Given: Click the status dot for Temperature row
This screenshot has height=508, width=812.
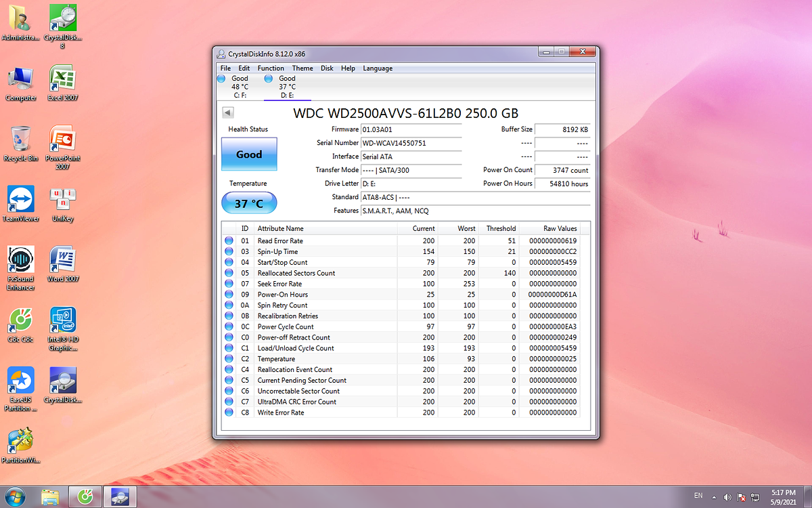Looking at the screenshot, I should [229, 359].
